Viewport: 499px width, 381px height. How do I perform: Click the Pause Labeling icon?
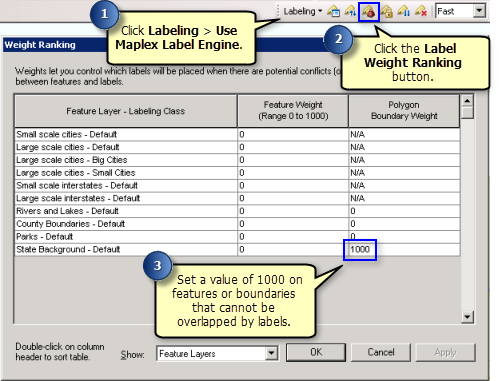coord(404,12)
